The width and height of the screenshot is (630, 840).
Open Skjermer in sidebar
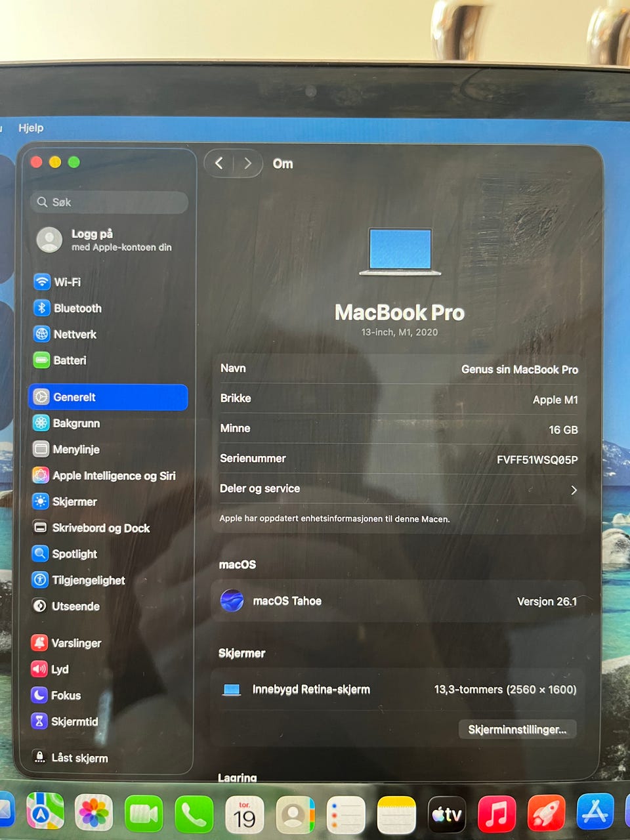(x=65, y=501)
